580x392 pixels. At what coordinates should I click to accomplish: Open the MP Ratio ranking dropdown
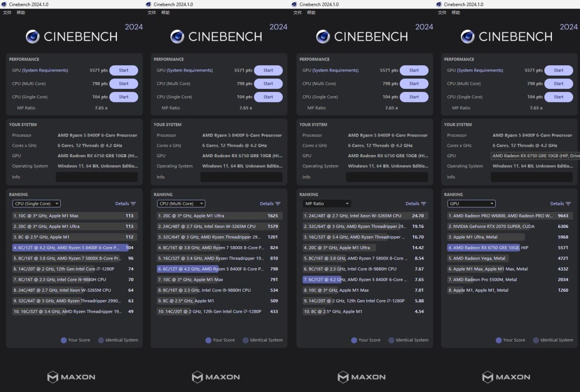click(327, 204)
